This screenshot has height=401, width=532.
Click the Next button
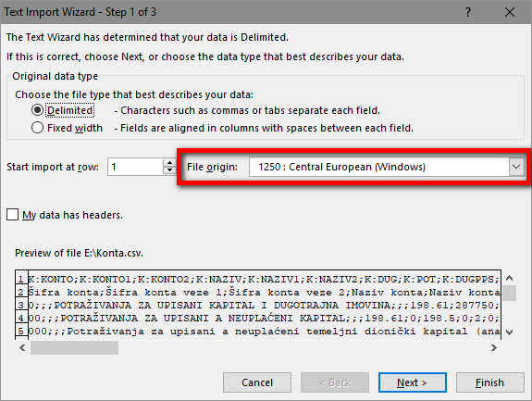click(413, 382)
